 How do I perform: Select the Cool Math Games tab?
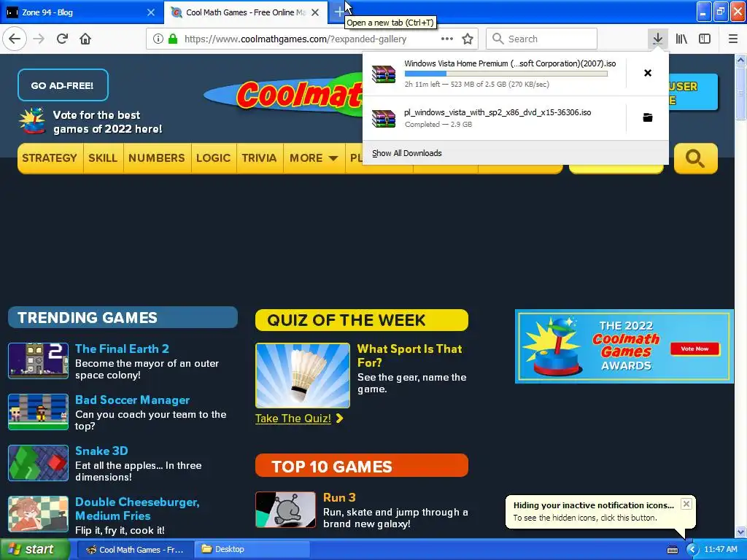point(245,12)
